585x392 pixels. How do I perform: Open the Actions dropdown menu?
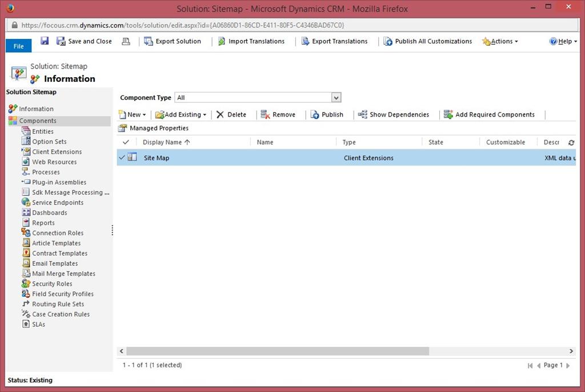click(x=500, y=41)
